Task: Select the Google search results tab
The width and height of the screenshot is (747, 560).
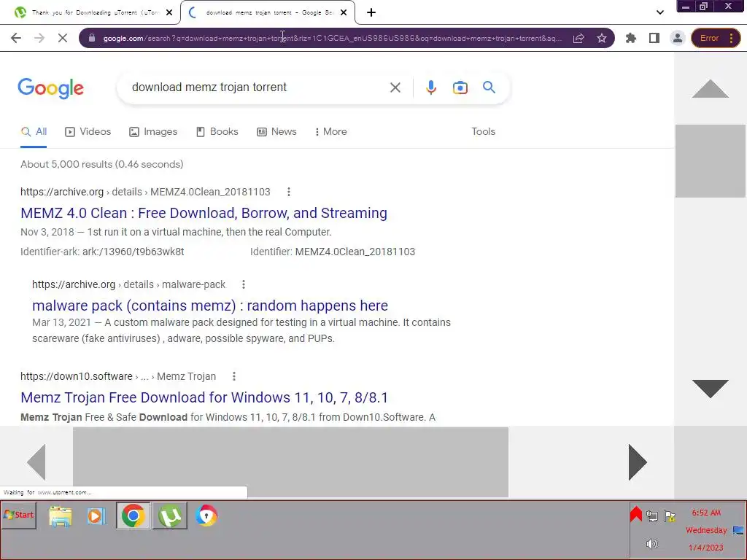Action: point(269,12)
